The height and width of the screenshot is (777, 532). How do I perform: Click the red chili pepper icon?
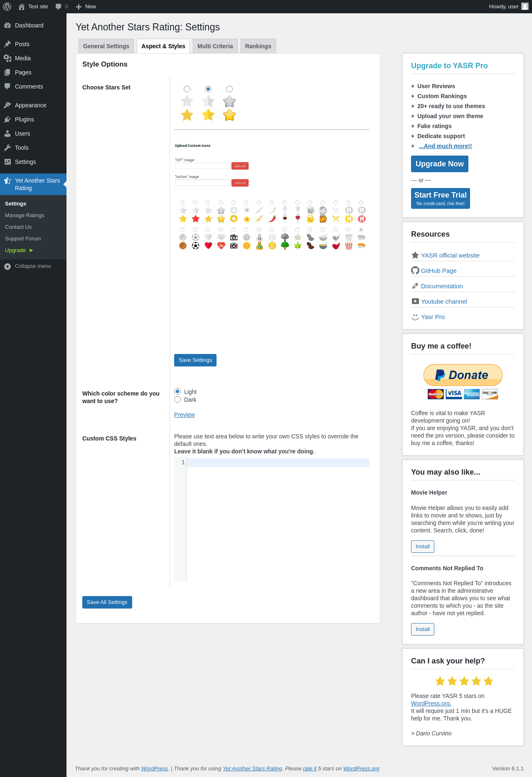pos(272,219)
